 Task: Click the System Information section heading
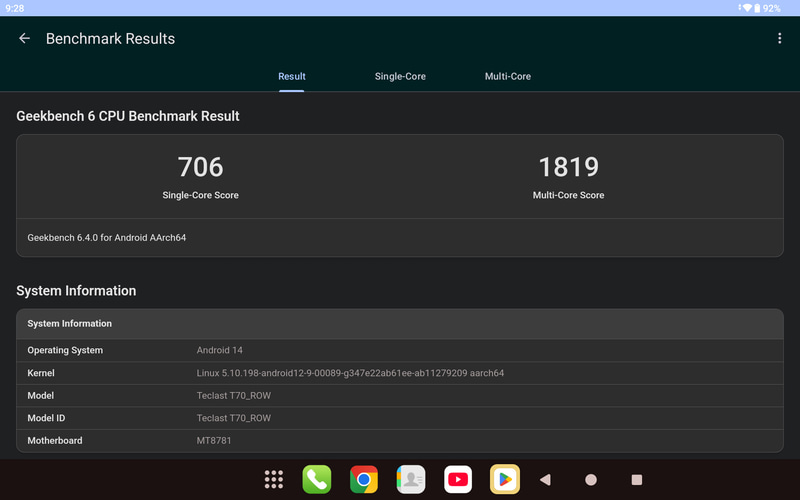pyautogui.click(x=76, y=291)
